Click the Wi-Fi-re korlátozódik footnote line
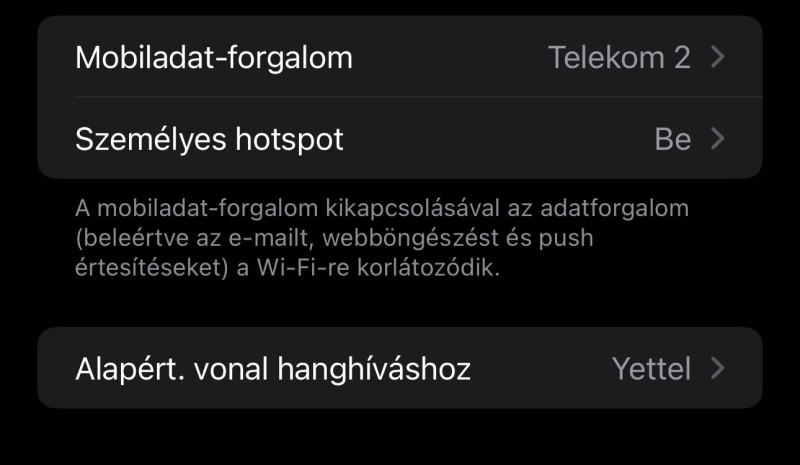 pos(287,267)
